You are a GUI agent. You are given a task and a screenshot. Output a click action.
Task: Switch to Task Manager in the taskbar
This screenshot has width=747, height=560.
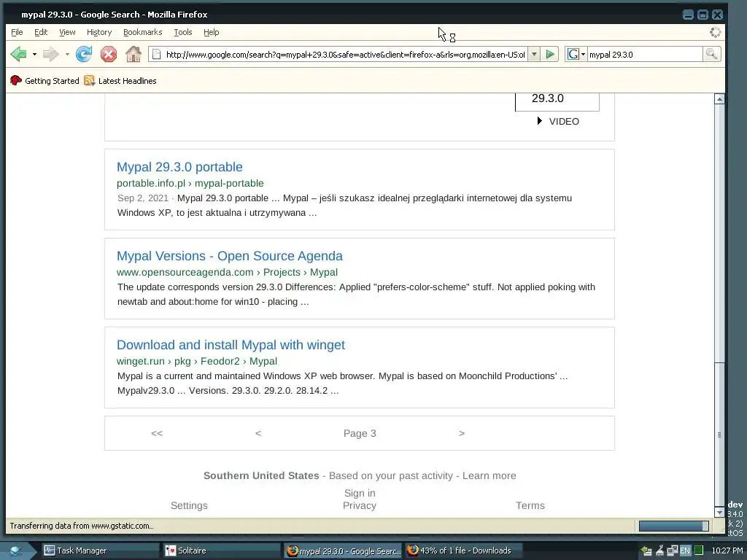click(99, 551)
